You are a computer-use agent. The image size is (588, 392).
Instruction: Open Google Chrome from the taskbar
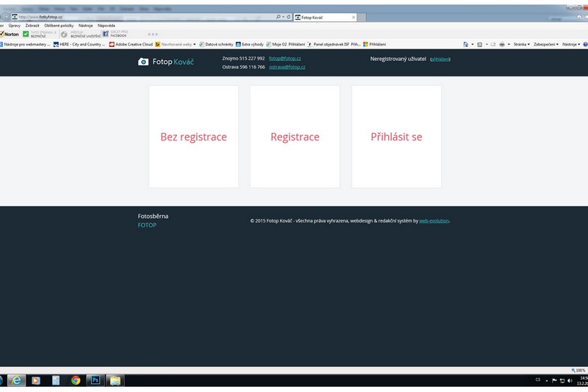pos(75,380)
